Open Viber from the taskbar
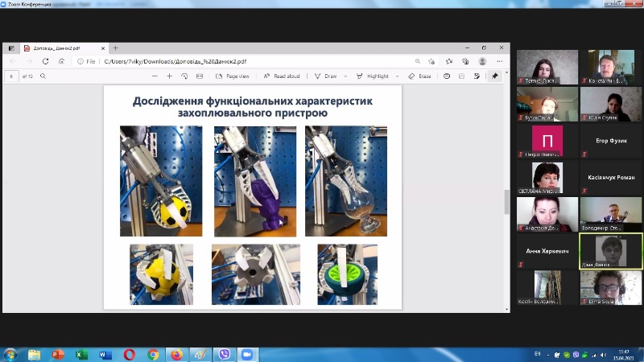 click(224, 354)
